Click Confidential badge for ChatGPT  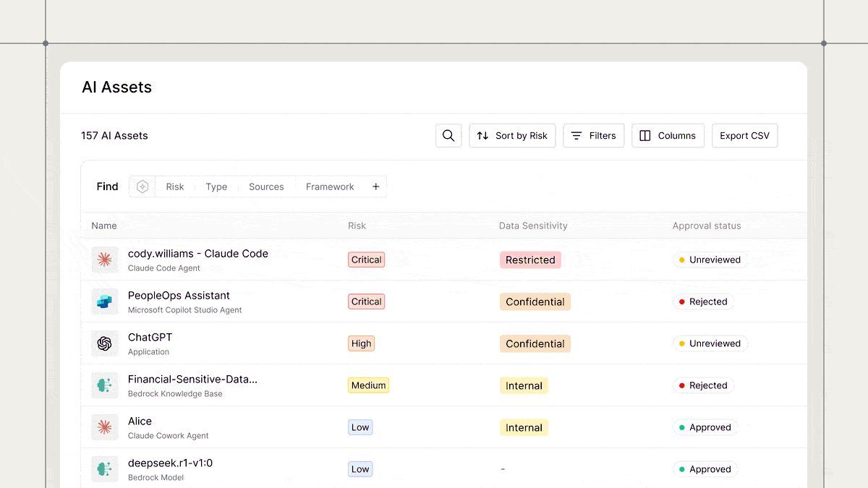click(535, 343)
